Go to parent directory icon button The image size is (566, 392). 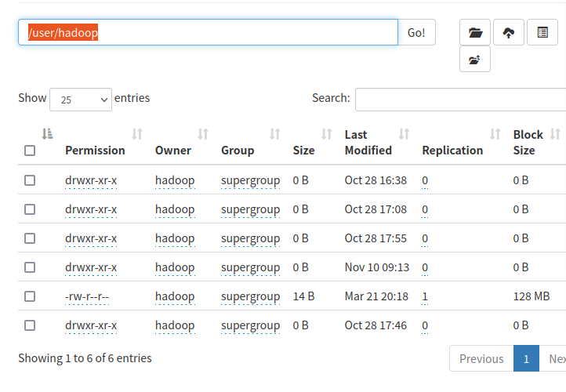475,59
